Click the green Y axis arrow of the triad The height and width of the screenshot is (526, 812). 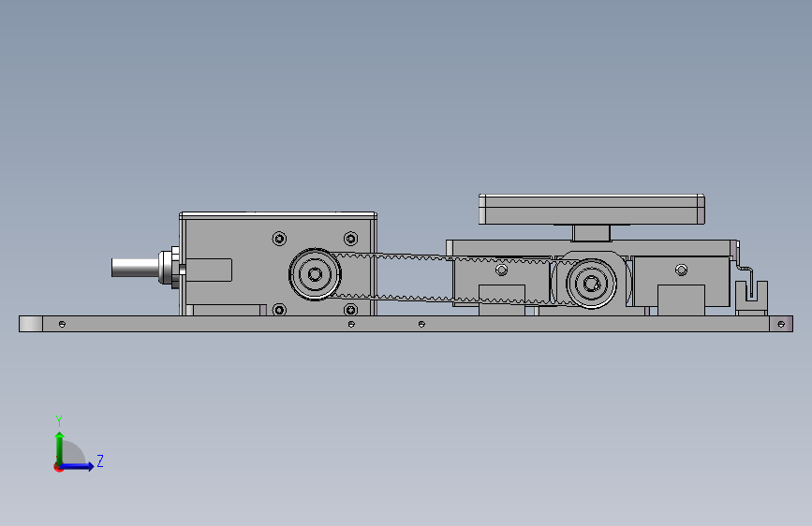pos(59,448)
